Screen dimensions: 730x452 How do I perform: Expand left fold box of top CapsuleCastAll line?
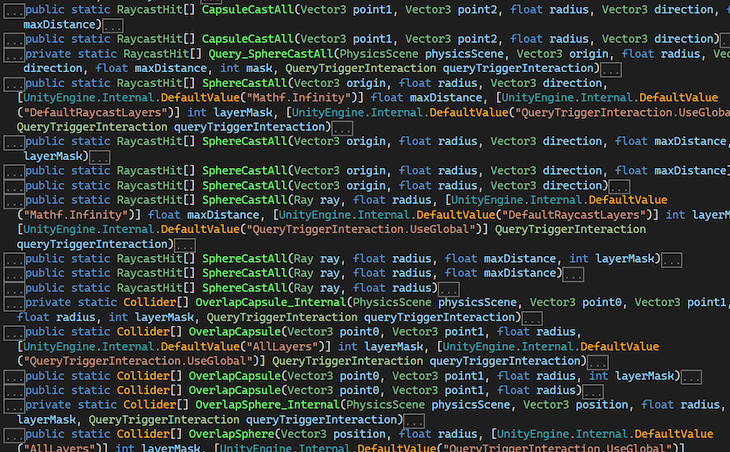pyautogui.click(x=14, y=11)
